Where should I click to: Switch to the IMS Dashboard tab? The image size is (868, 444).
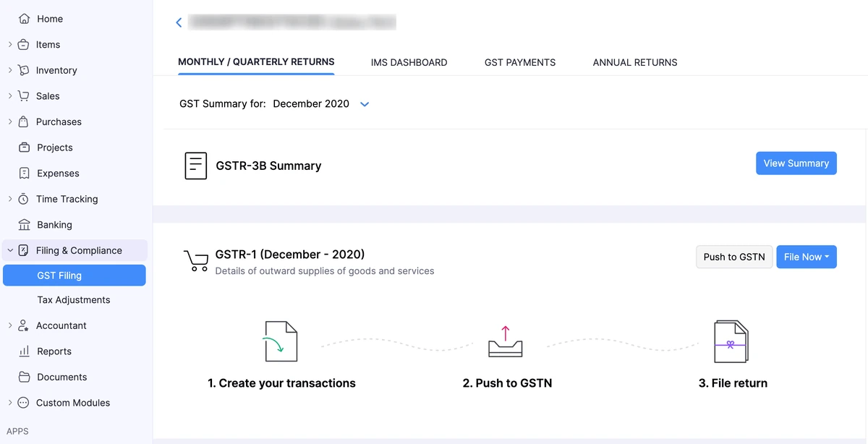[409, 63]
